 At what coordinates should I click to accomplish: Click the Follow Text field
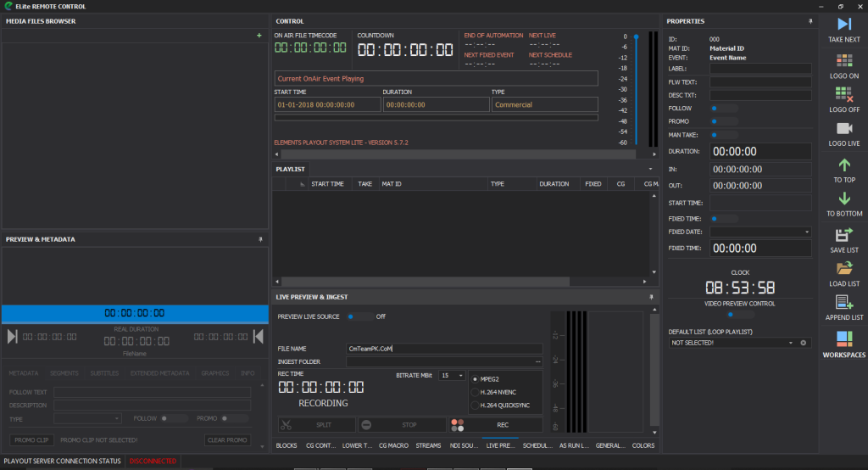153,393
